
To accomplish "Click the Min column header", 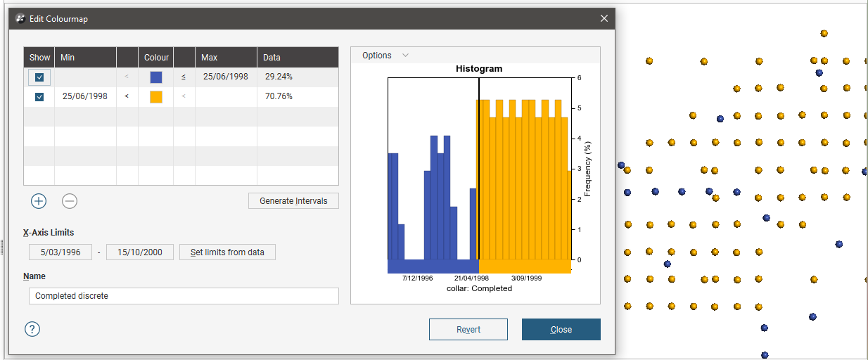I will (x=85, y=57).
